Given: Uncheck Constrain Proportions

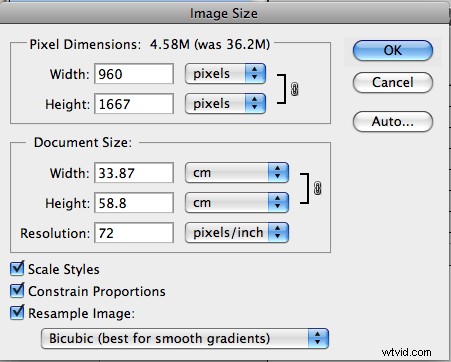Looking at the screenshot, I should tap(17, 291).
